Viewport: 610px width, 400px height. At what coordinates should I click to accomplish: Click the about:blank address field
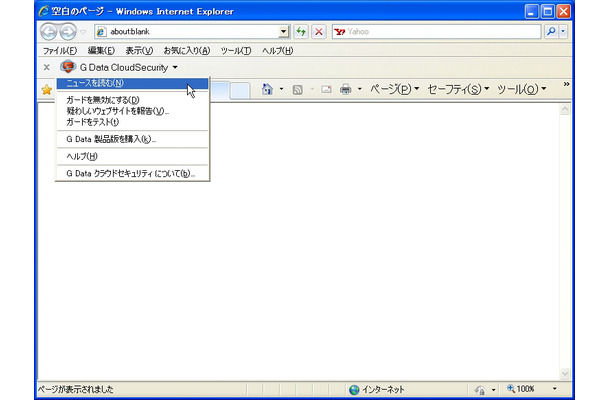pyautogui.click(x=187, y=32)
